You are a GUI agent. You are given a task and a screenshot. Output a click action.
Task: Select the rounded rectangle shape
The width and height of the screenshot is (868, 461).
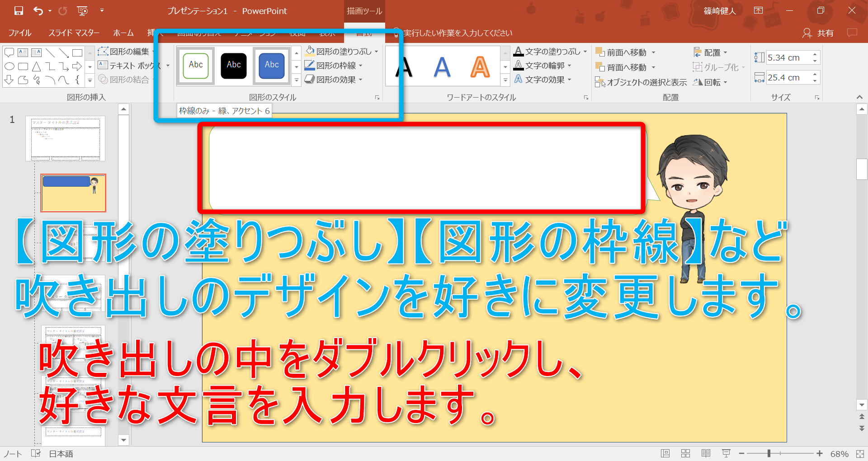point(23,66)
